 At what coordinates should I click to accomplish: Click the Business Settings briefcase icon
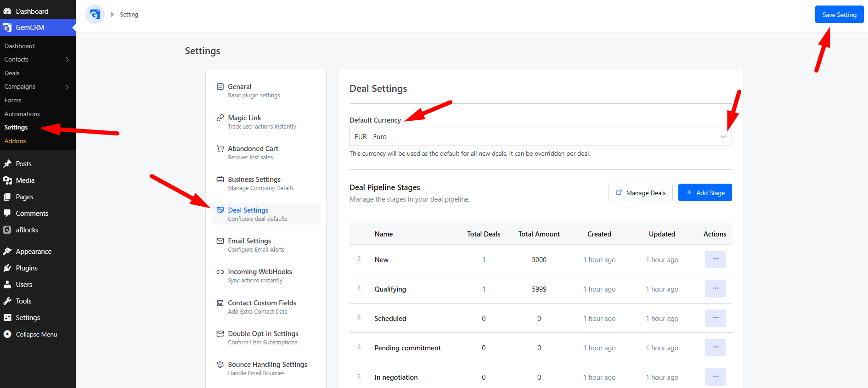[x=220, y=179]
